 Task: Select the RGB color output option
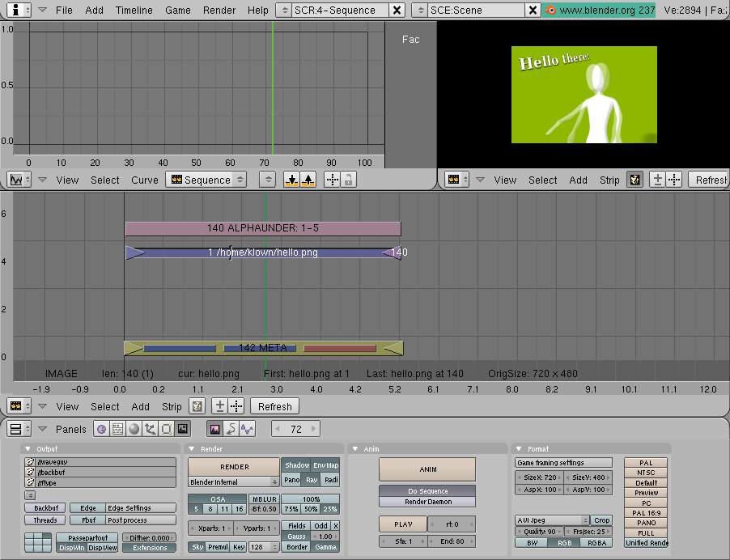click(564, 543)
